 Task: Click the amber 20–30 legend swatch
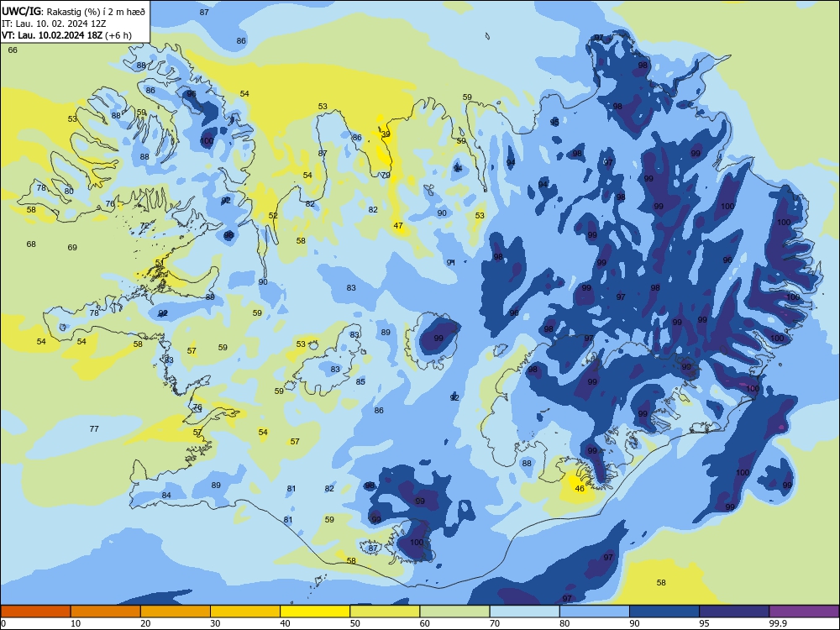[176, 612]
